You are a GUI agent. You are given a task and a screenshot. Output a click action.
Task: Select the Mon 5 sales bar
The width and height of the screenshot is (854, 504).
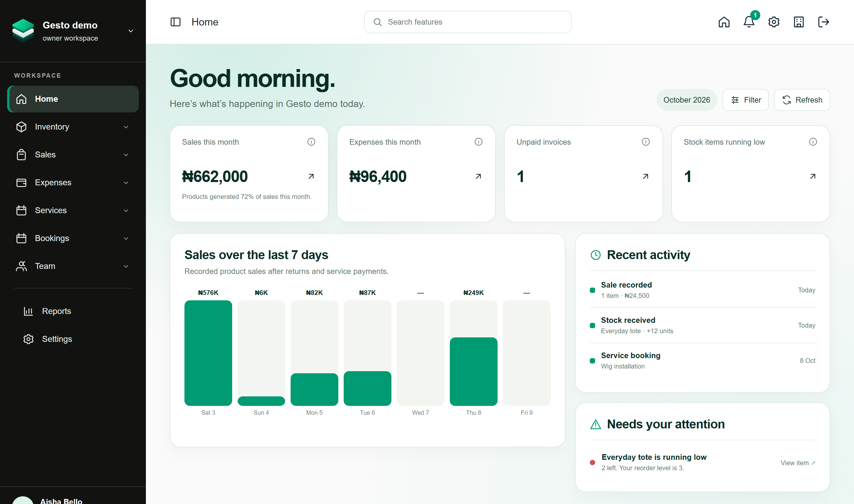point(314,390)
